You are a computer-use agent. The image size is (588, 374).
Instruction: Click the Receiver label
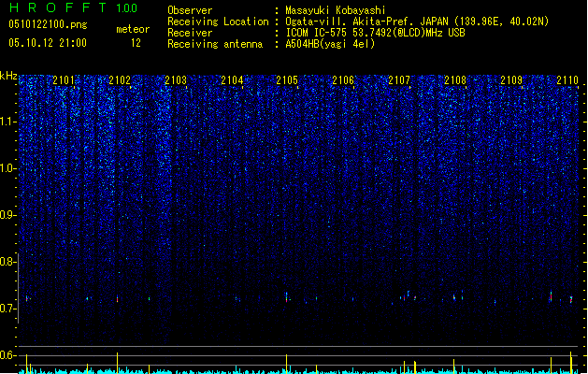tap(190, 33)
